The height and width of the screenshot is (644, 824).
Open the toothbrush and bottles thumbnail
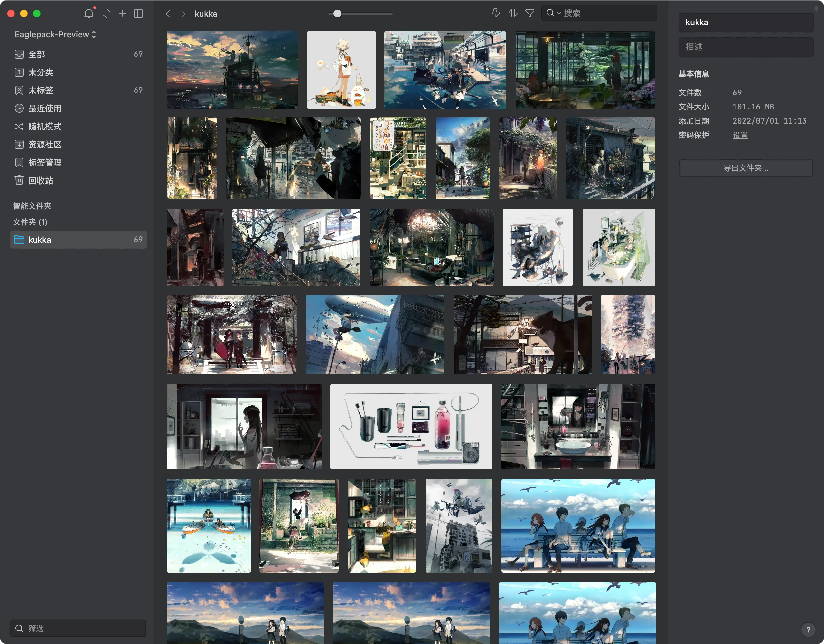pos(411,427)
